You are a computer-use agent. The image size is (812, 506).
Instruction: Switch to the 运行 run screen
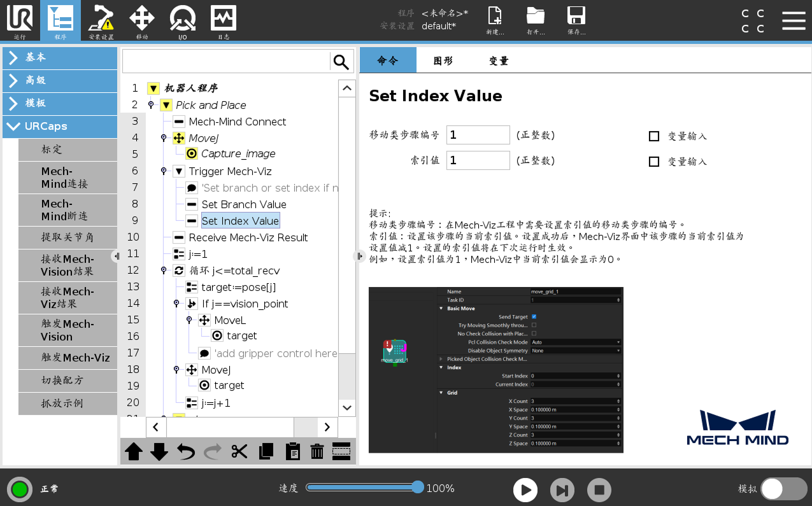pos(20,21)
